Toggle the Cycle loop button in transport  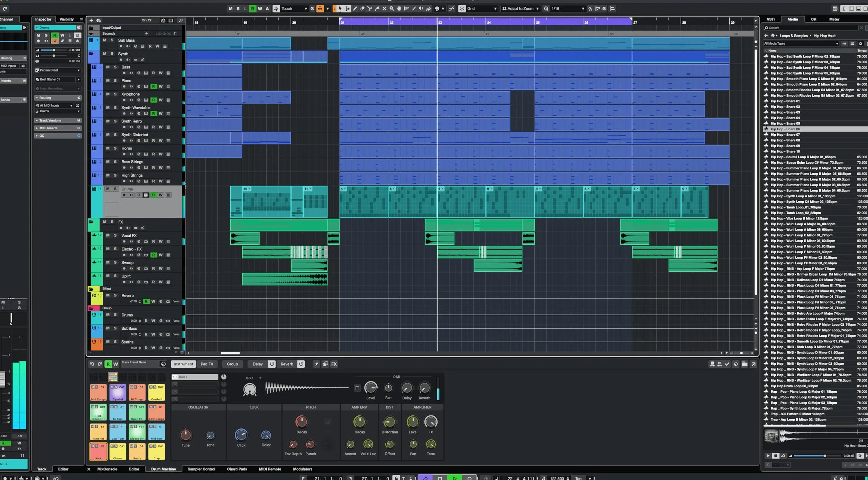425,478
